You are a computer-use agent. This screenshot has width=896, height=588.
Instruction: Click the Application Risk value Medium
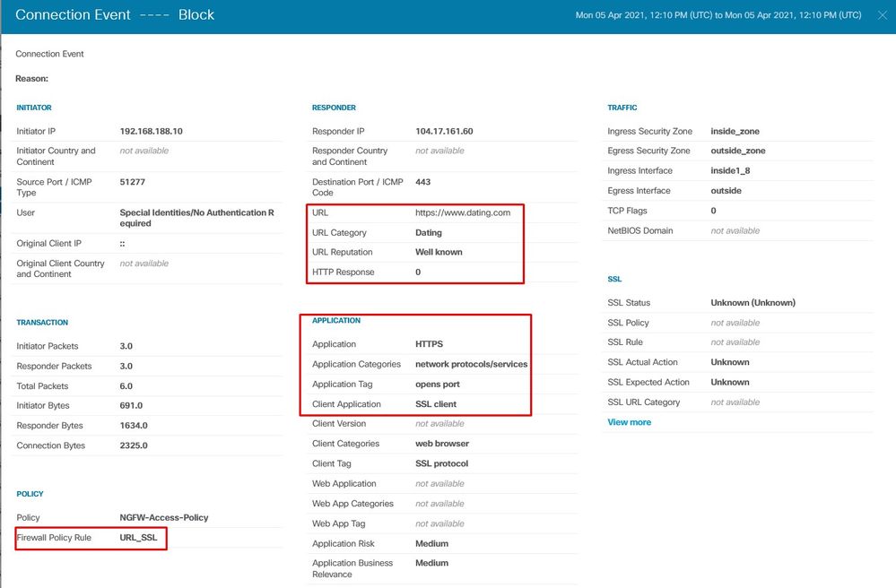click(432, 543)
